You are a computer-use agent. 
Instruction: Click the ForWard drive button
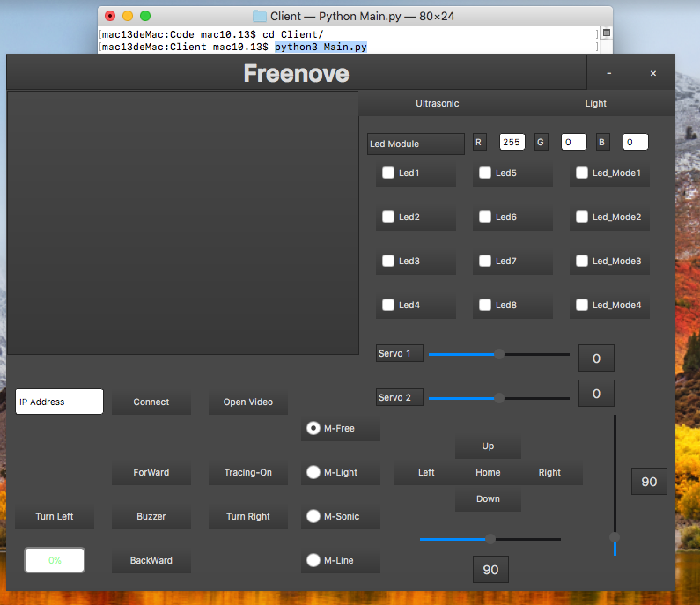pyautogui.click(x=151, y=472)
